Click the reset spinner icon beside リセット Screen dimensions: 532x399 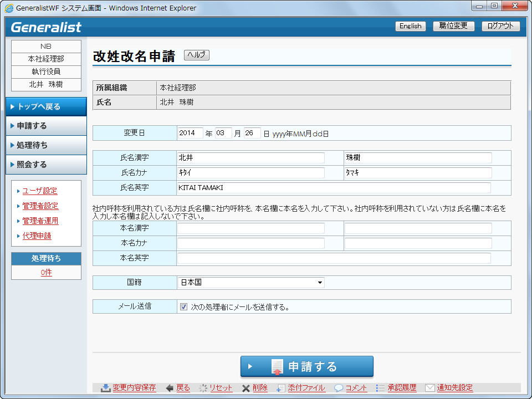coord(203,388)
